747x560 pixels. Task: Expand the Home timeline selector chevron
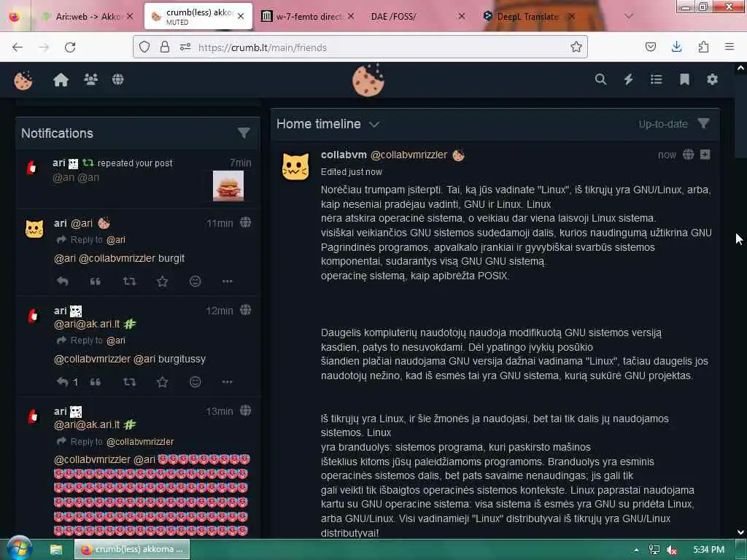coord(374,125)
